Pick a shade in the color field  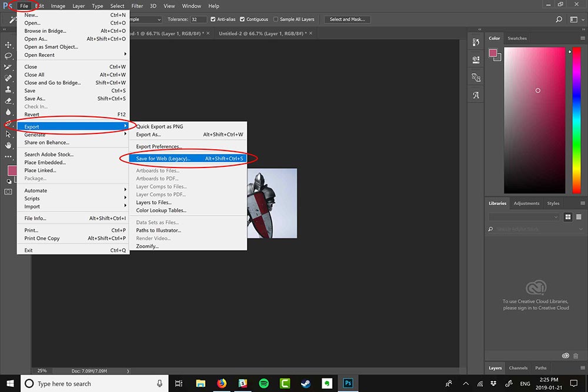(x=534, y=120)
